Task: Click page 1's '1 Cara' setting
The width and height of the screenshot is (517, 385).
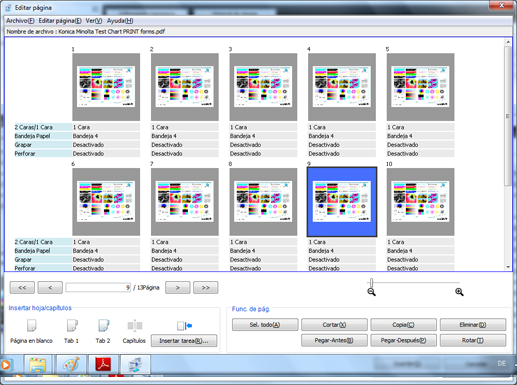Action: click(106, 127)
